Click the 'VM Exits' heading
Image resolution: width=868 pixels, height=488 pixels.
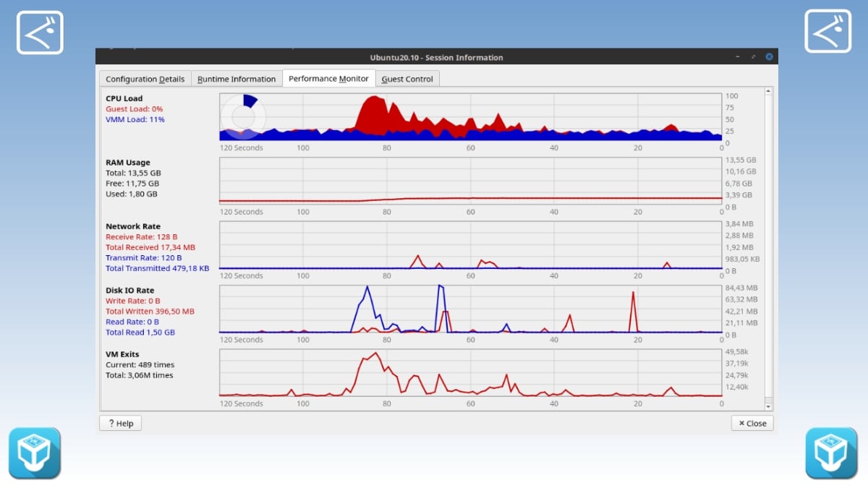point(121,354)
